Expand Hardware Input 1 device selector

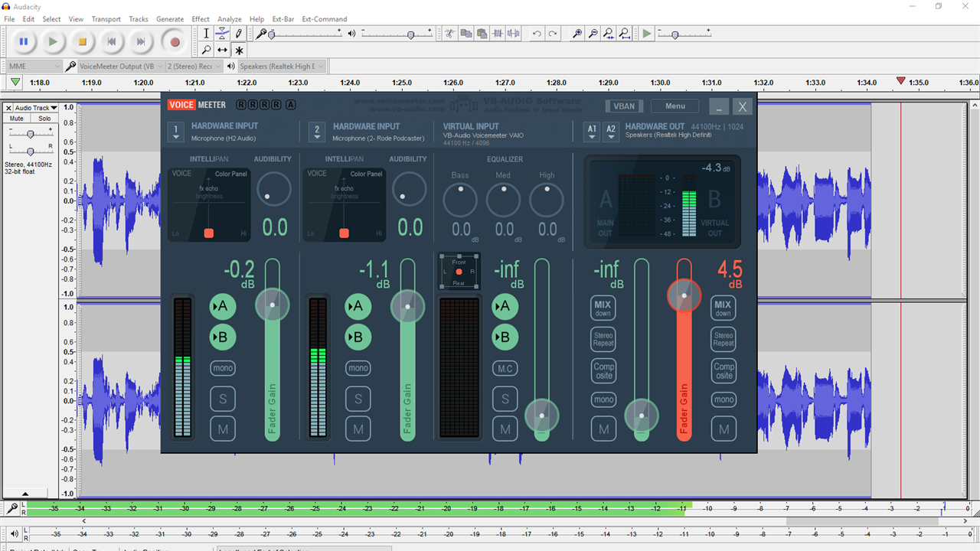point(176,132)
